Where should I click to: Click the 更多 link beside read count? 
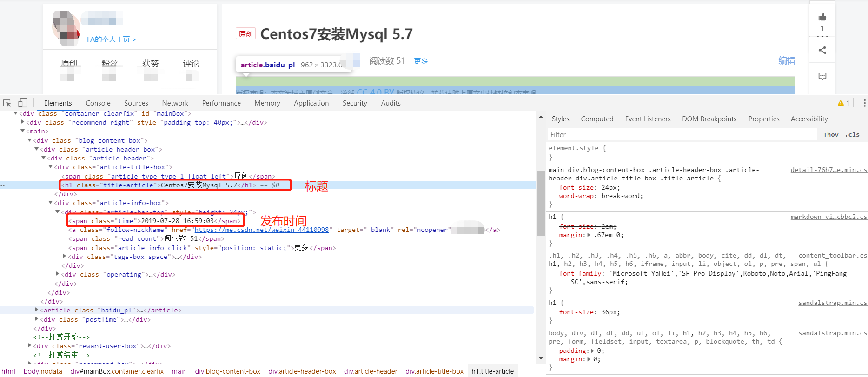[x=421, y=61]
